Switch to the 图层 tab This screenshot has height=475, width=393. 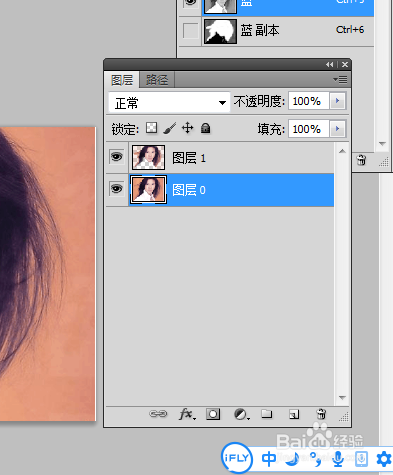pos(122,80)
